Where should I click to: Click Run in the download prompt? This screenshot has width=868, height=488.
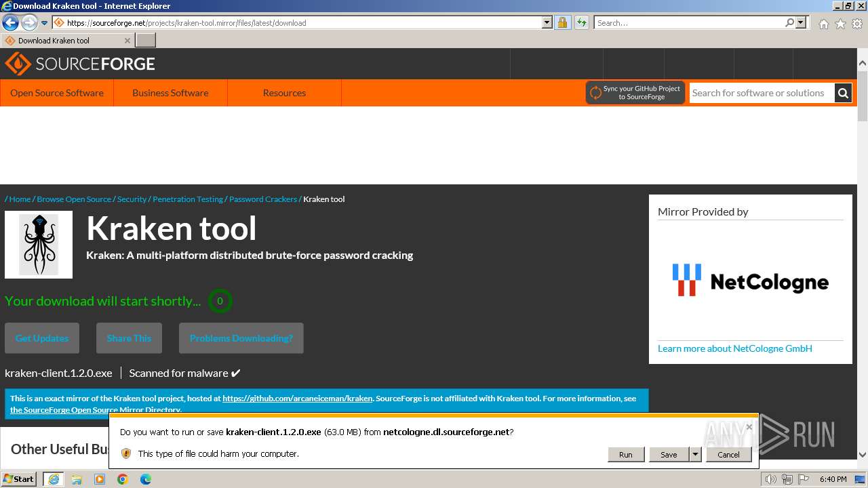pos(626,455)
